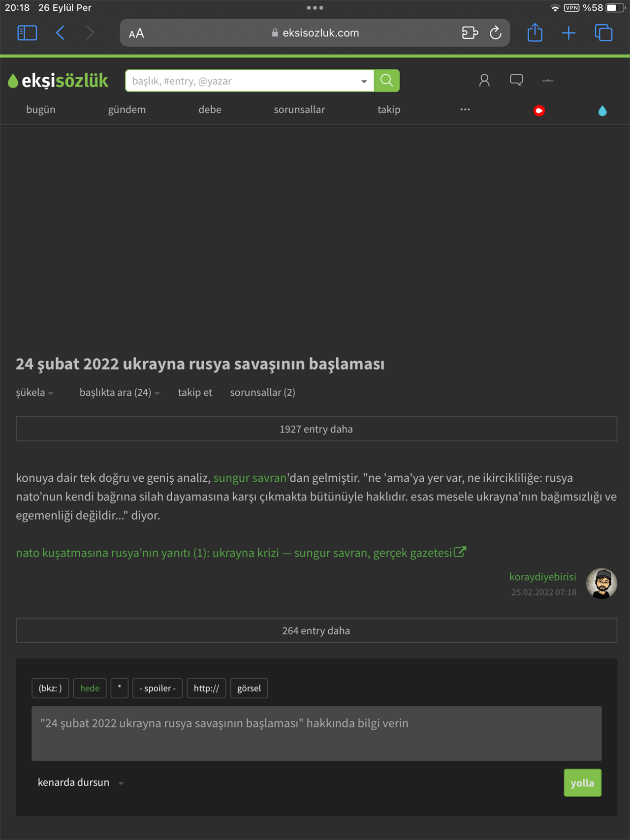Switch to the debe tab

[x=210, y=110]
